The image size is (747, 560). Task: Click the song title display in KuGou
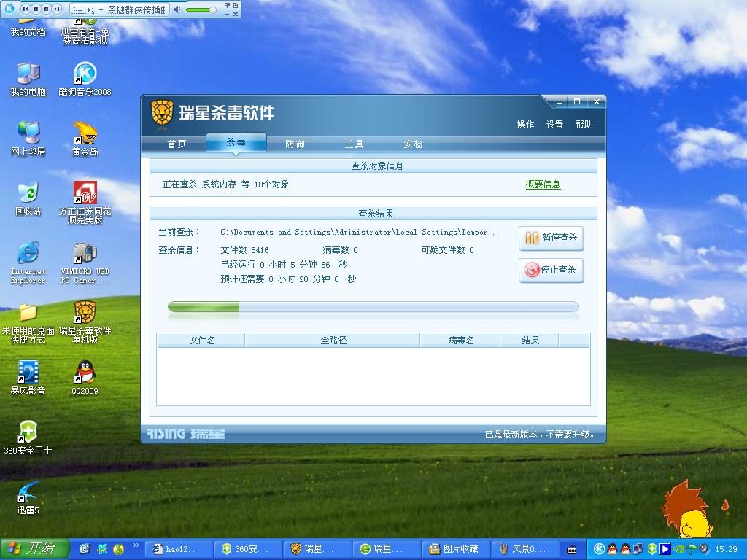click(x=119, y=9)
